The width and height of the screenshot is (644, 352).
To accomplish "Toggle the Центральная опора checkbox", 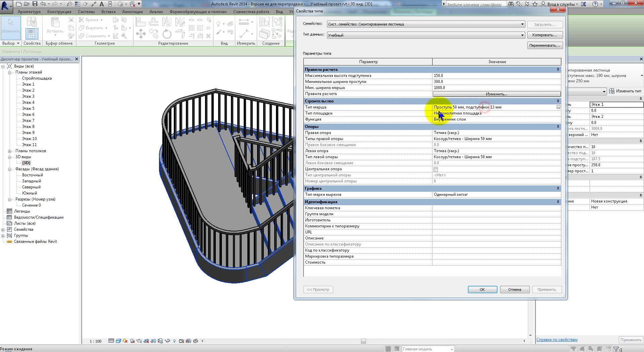I will (436, 169).
